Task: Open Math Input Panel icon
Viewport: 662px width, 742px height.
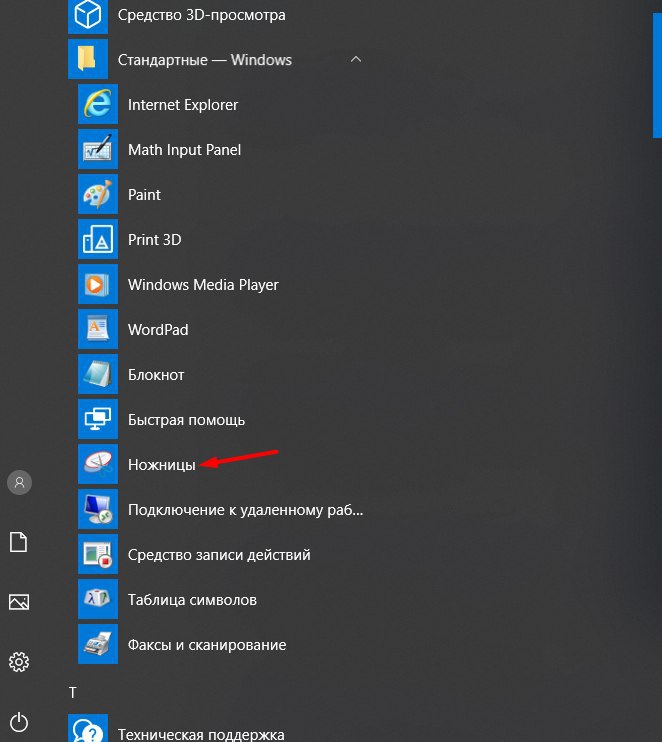Action: 98,149
